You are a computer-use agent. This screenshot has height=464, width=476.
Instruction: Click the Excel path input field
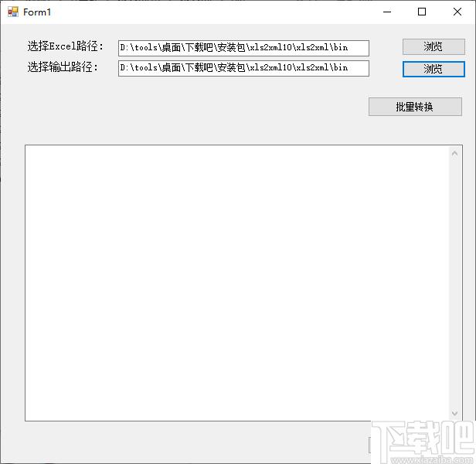(243, 48)
